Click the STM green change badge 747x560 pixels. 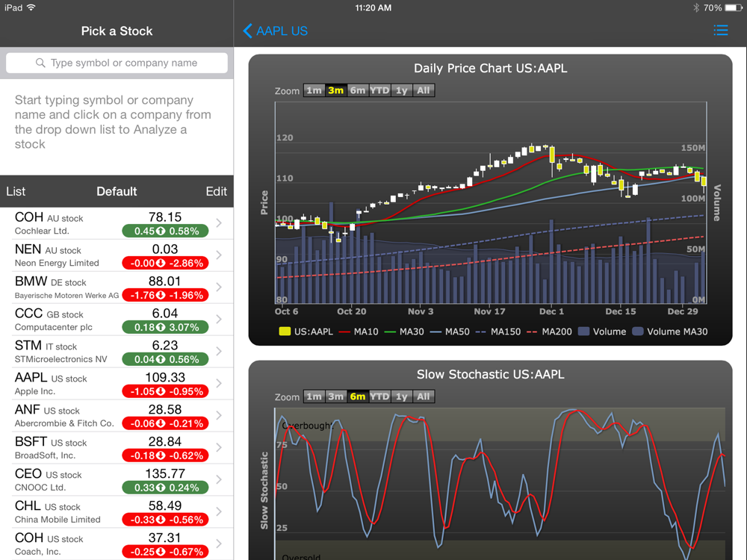pyautogui.click(x=165, y=359)
